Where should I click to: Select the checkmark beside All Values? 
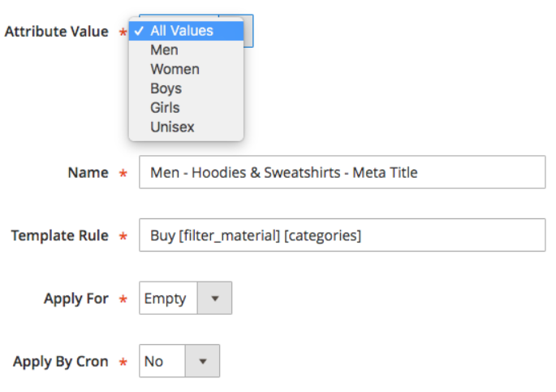point(139,31)
